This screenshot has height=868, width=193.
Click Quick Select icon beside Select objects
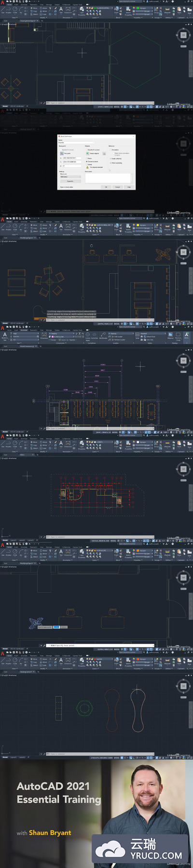pos(104,153)
